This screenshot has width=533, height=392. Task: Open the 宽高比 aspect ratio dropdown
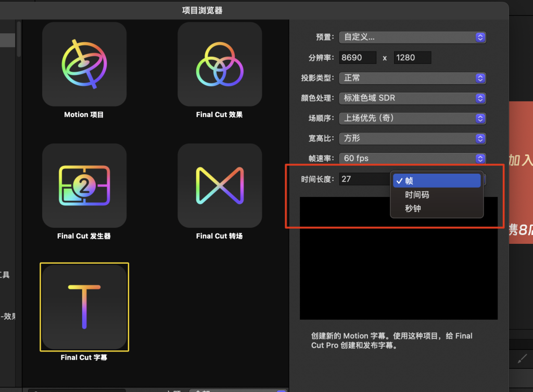(412, 139)
